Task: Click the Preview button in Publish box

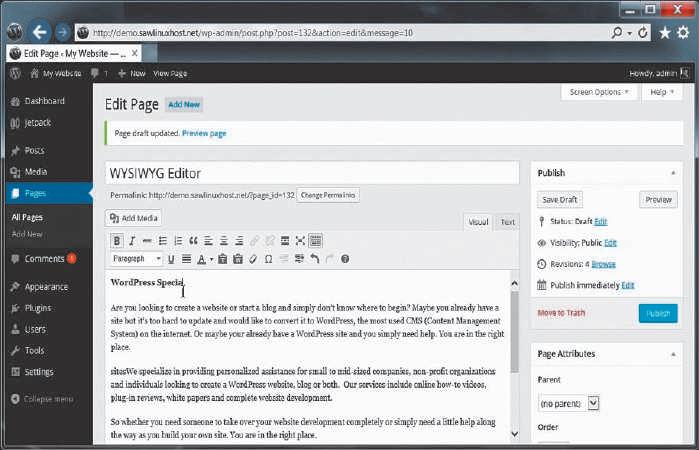Action: pyautogui.click(x=658, y=200)
